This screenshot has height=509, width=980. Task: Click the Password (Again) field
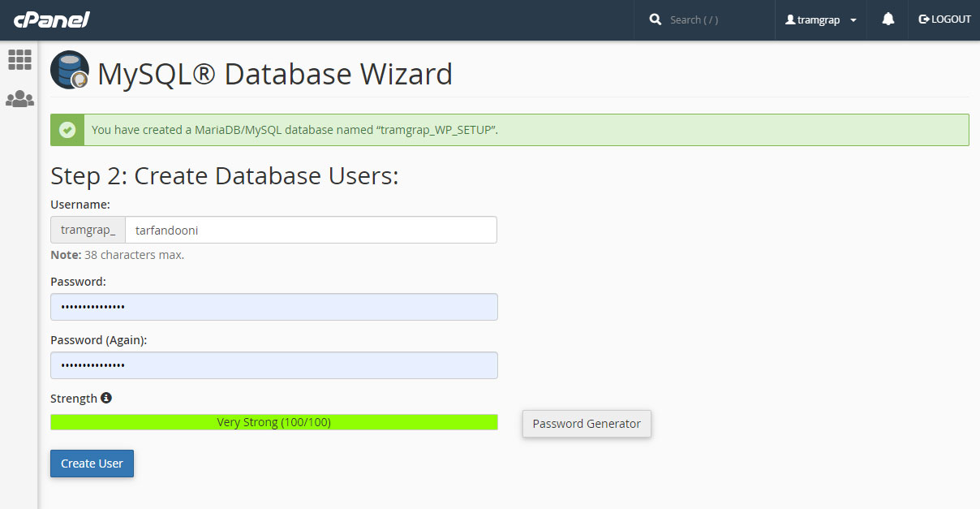(x=273, y=365)
